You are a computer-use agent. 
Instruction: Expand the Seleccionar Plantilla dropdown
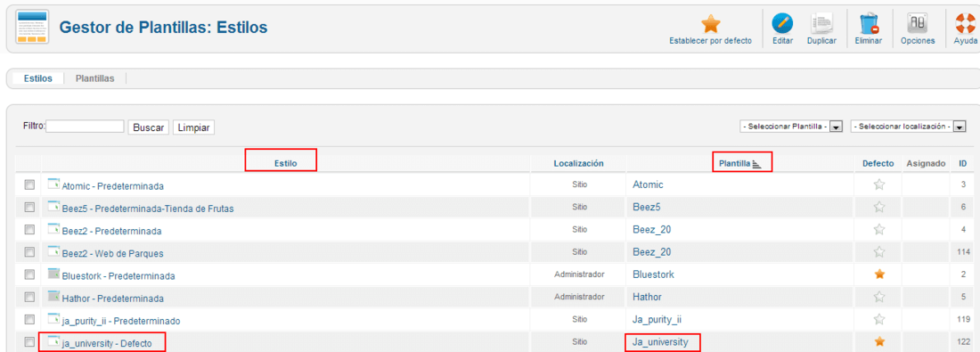791,127
